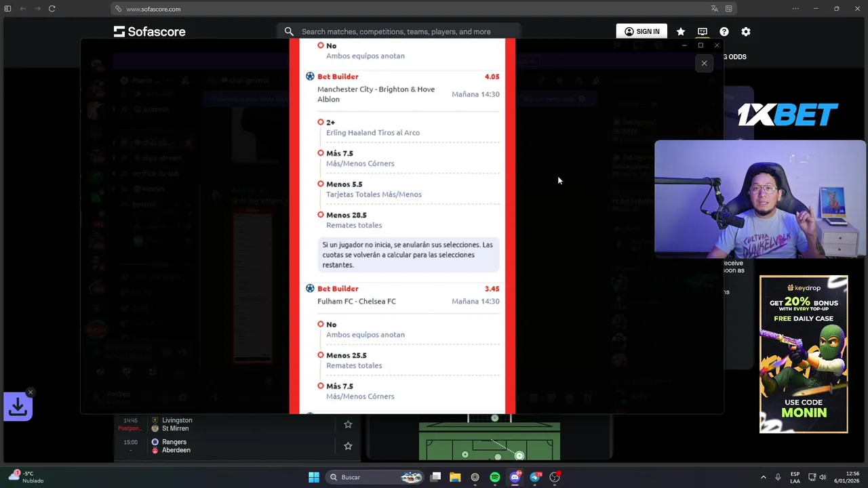Click the Sofascore logo

(150, 32)
